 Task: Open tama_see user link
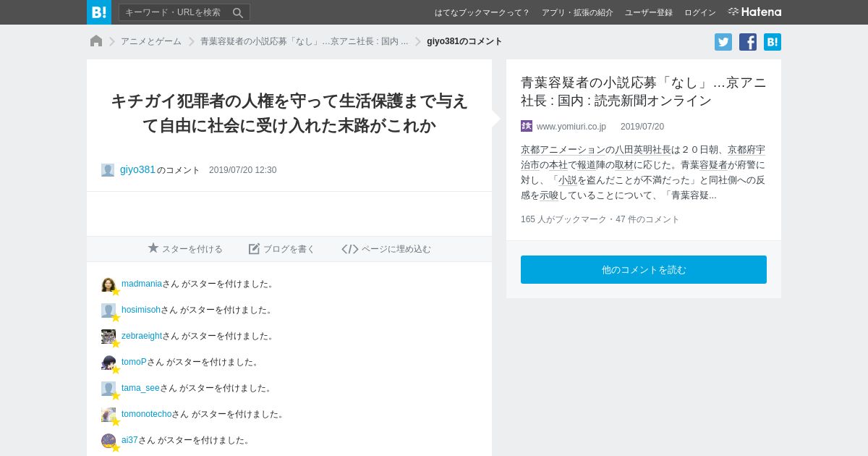pos(140,388)
